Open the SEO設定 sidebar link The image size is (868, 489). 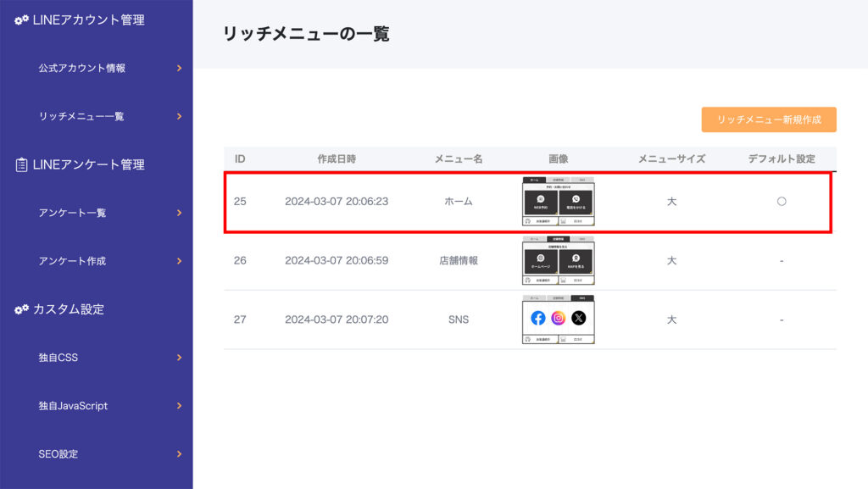58,454
